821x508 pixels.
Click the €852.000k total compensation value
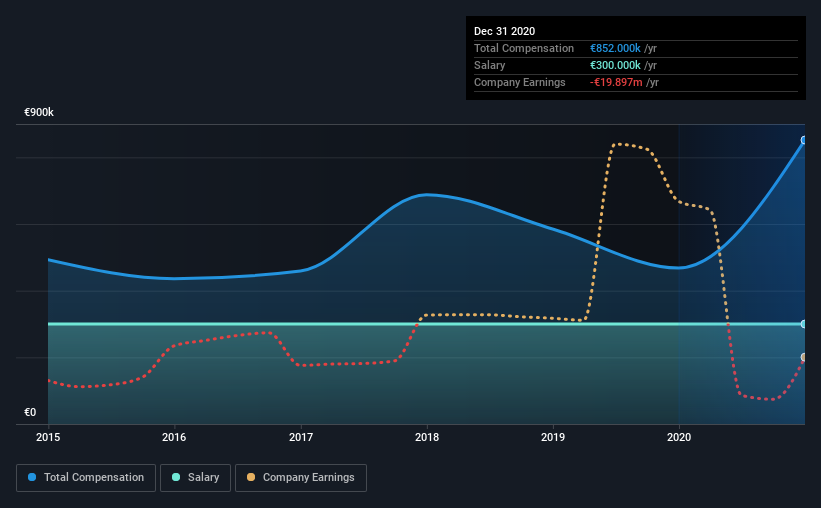[615, 48]
